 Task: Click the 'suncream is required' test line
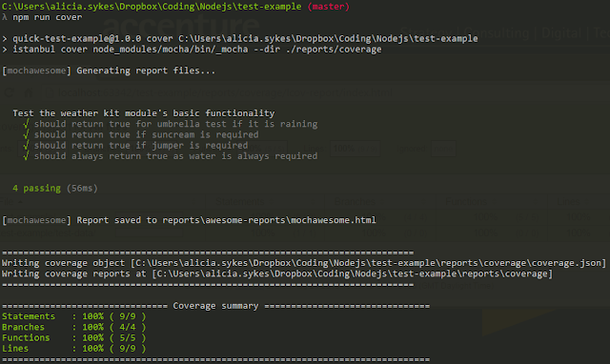[x=146, y=134]
